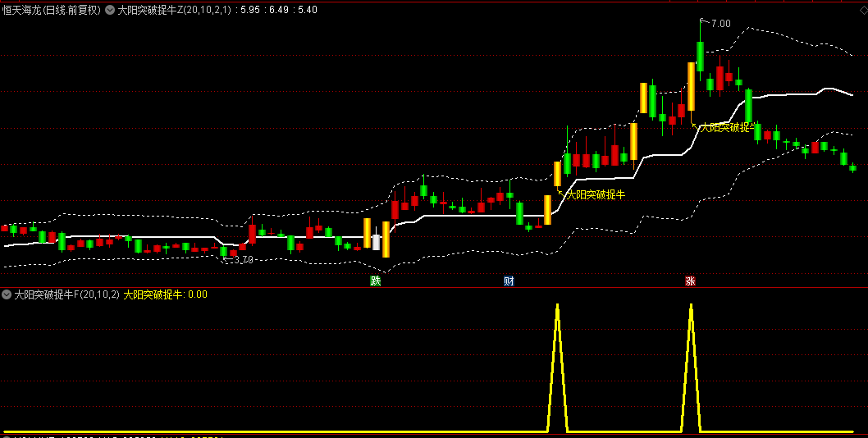Click indicator name 大阳突破捉牛Z(20,10,2,1)
The height and width of the screenshot is (438, 868).
coord(174,9)
